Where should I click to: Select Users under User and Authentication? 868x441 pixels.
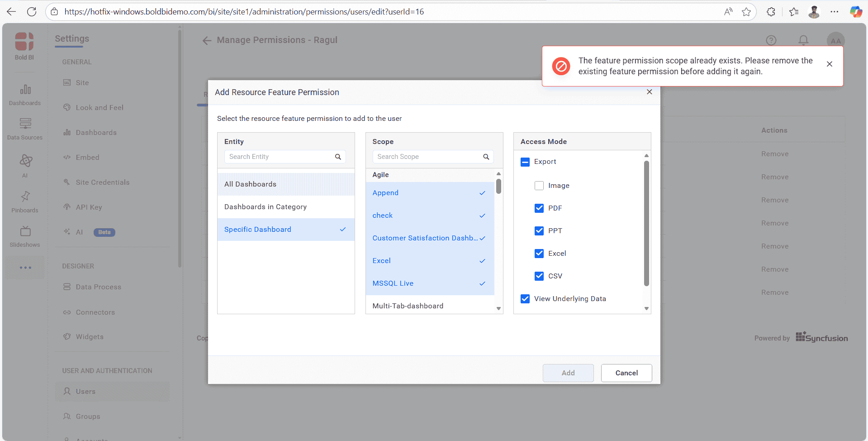pyautogui.click(x=85, y=391)
